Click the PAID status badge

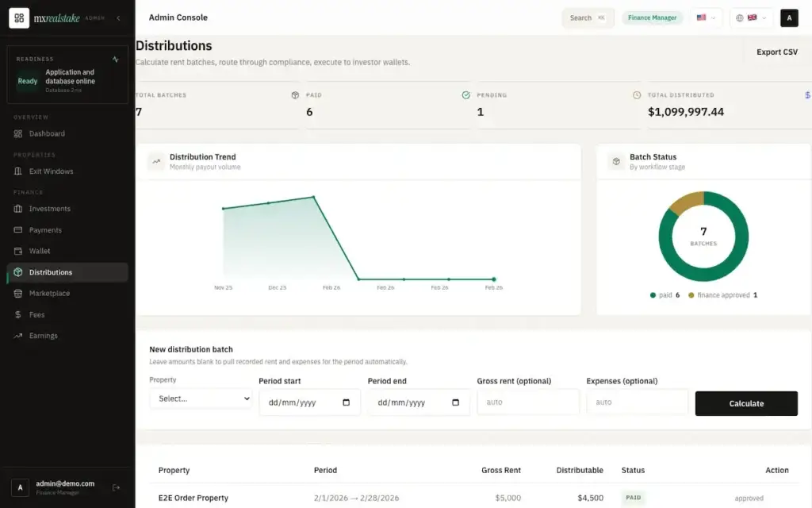click(634, 498)
